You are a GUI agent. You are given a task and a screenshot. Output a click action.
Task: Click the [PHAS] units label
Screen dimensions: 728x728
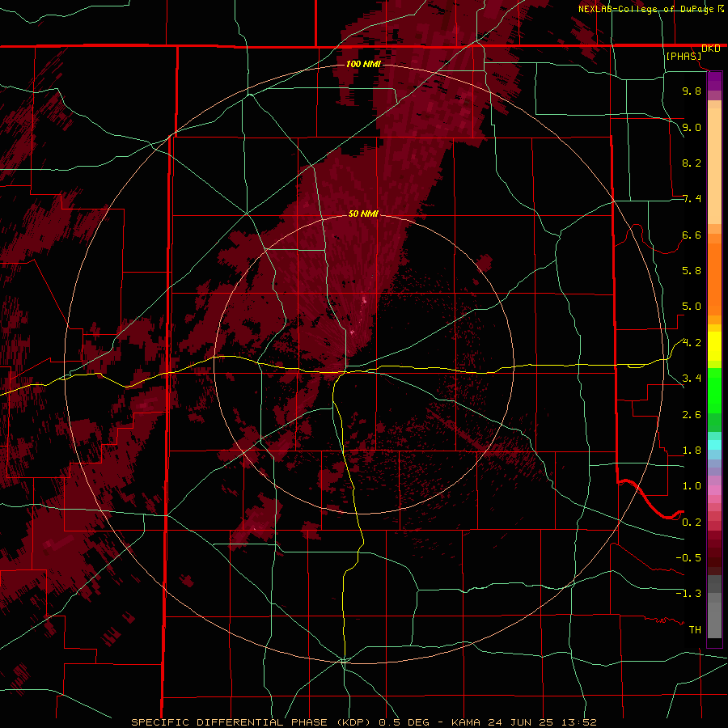pyautogui.click(x=684, y=57)
